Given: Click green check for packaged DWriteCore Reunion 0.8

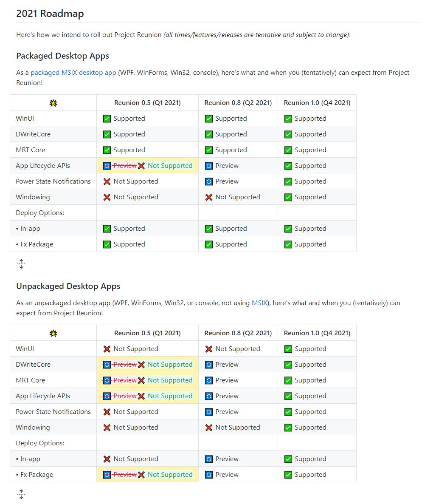Looking at the screenshot, I should [x=209, y=134].
